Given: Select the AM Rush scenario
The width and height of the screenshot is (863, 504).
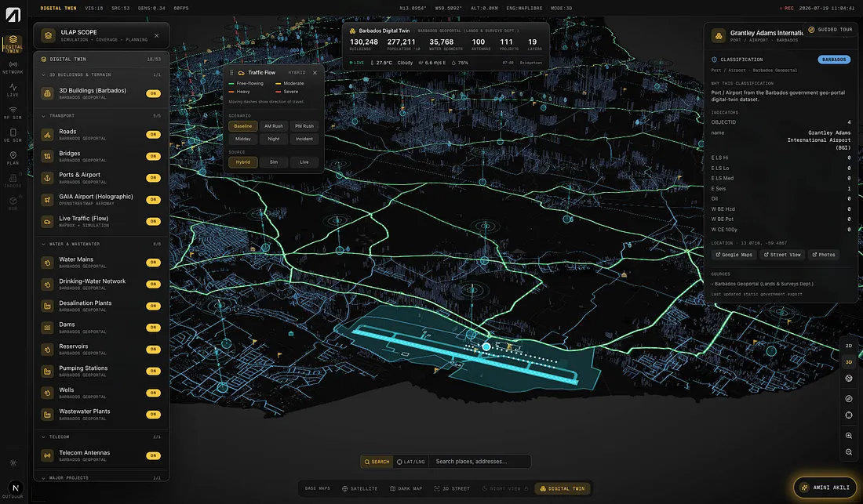Looking at the screenshot, I should 274,126.
